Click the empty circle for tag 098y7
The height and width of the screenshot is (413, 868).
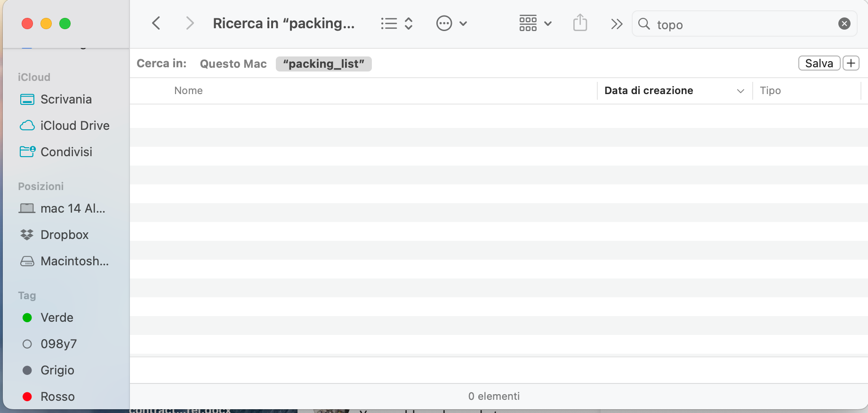click(27, 344)
